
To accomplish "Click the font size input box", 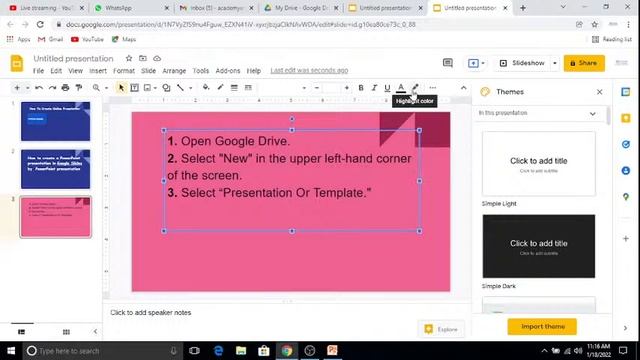I will coord(331,88).
